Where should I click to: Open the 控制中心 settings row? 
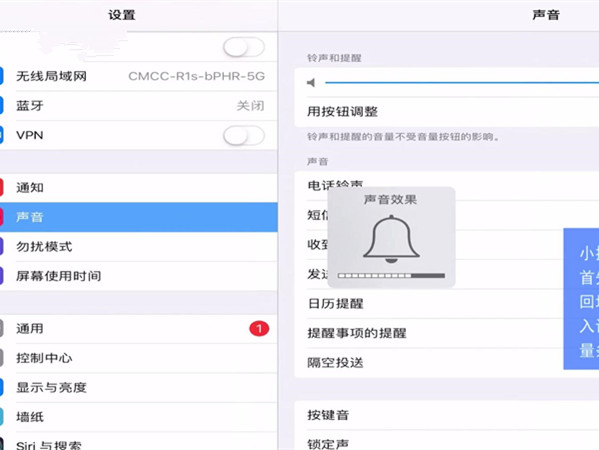139,358
